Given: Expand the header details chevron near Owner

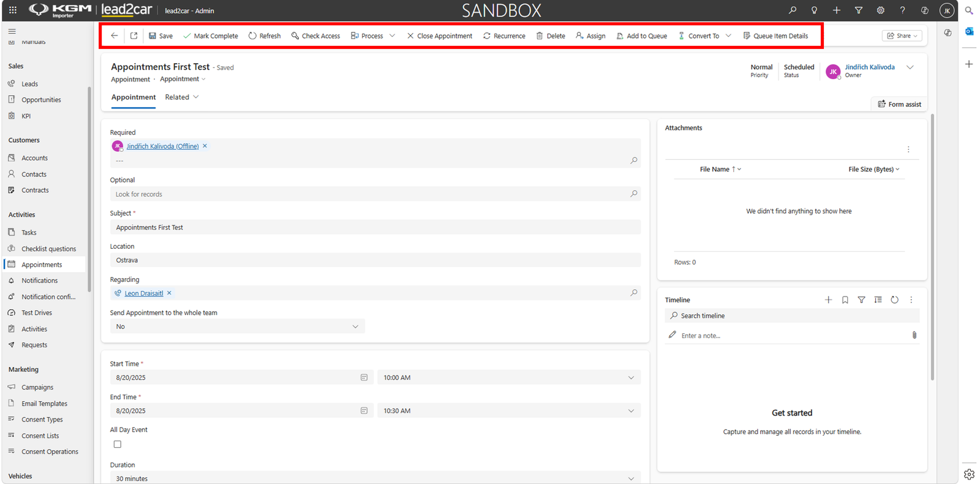Looking at the screenshot, I should [910, 67].
